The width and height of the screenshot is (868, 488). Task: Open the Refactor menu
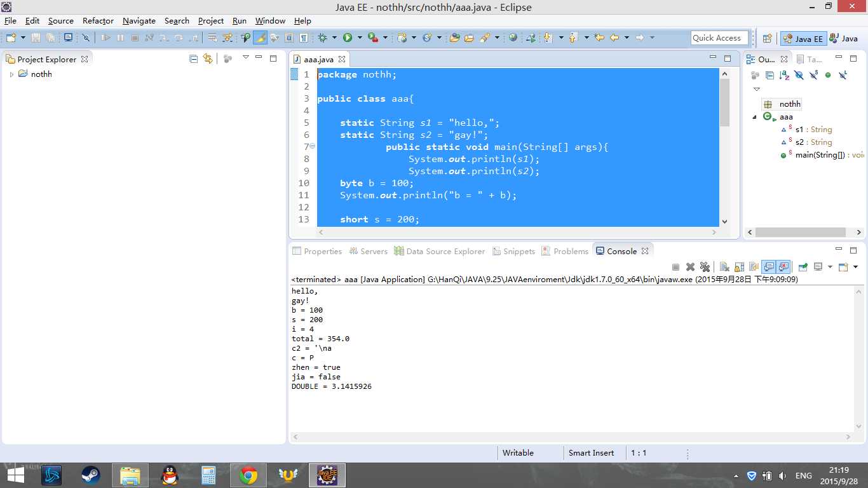98,20
